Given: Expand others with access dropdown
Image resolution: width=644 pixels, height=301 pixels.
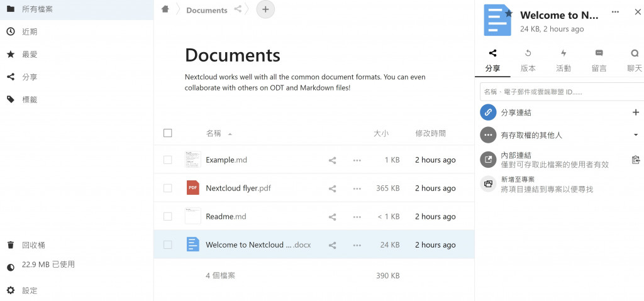Looking at the screenshot, I should 635,135.
